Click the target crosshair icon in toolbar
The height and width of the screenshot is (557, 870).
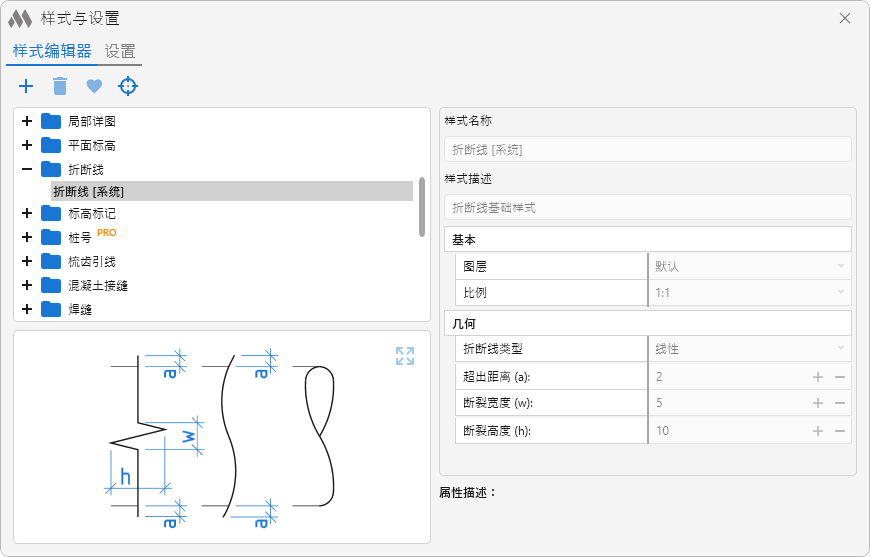128,86
